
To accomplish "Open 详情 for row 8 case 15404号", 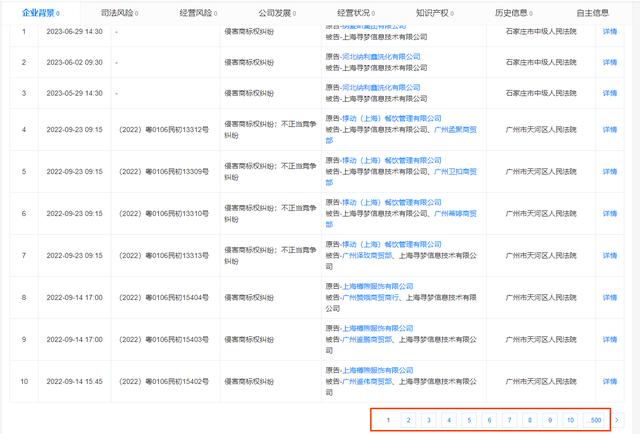I will (609, 297).
